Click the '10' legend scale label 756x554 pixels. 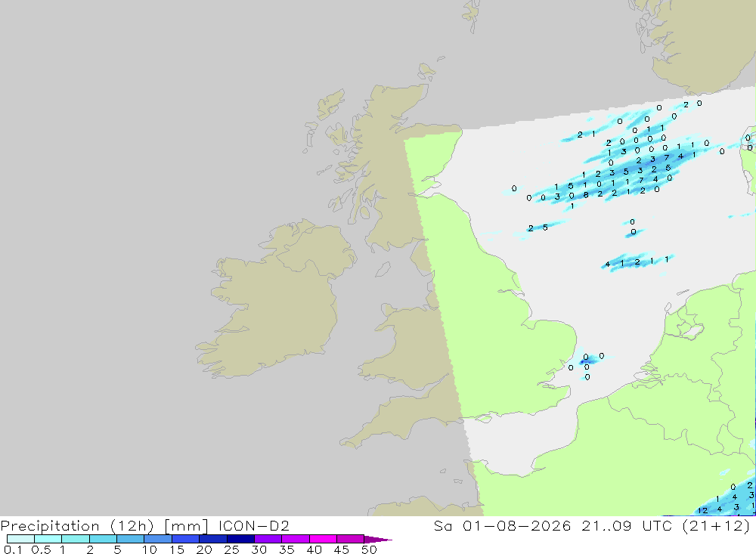[x=150, y=549]
